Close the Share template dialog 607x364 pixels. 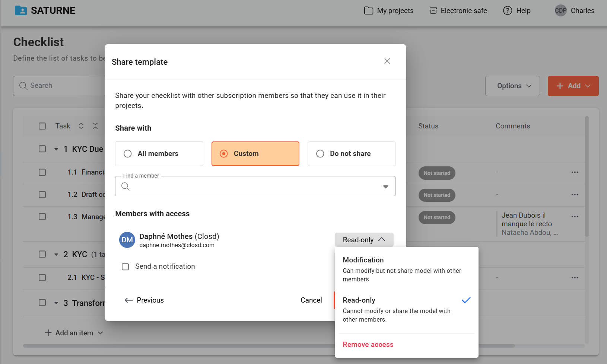pyautogui.click(x=387, y=61)
